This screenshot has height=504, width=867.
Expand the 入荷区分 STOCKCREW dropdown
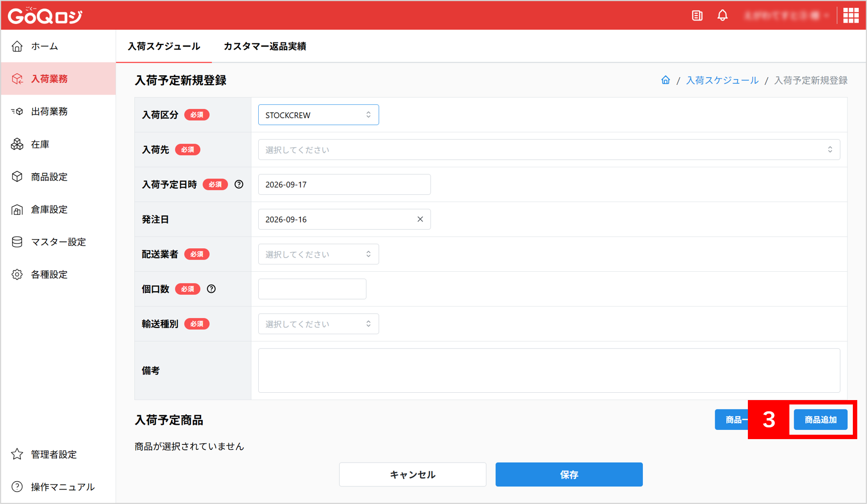coord(318,115)
